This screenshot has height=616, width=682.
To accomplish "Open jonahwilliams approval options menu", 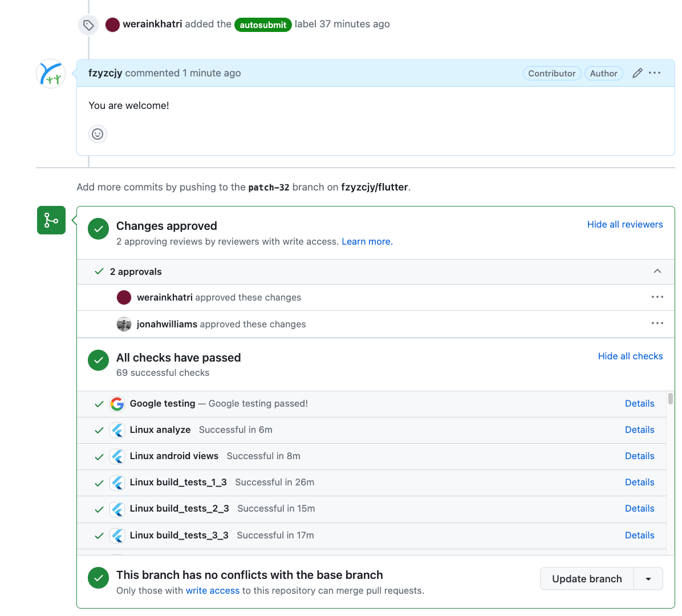I will pos(657,323).
